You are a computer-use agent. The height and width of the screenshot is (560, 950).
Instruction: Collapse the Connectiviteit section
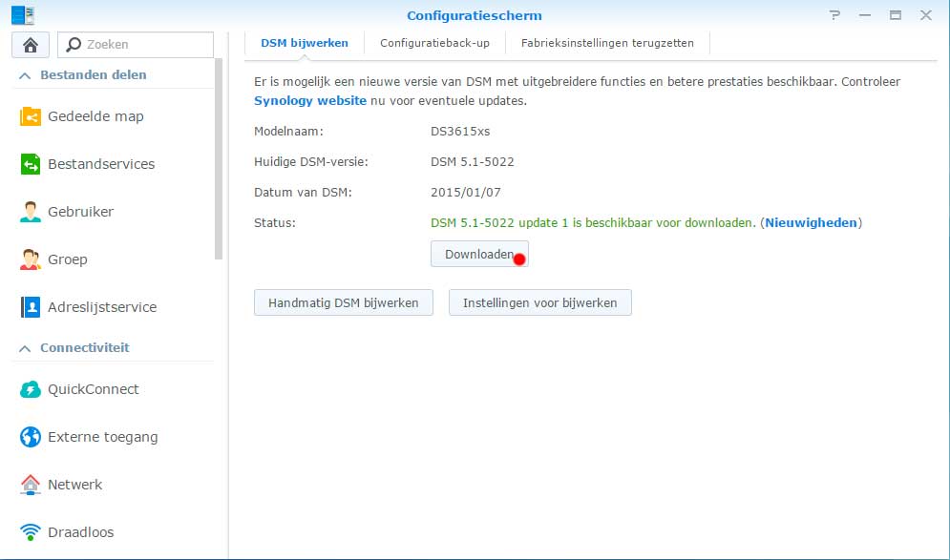coord(24,348)
